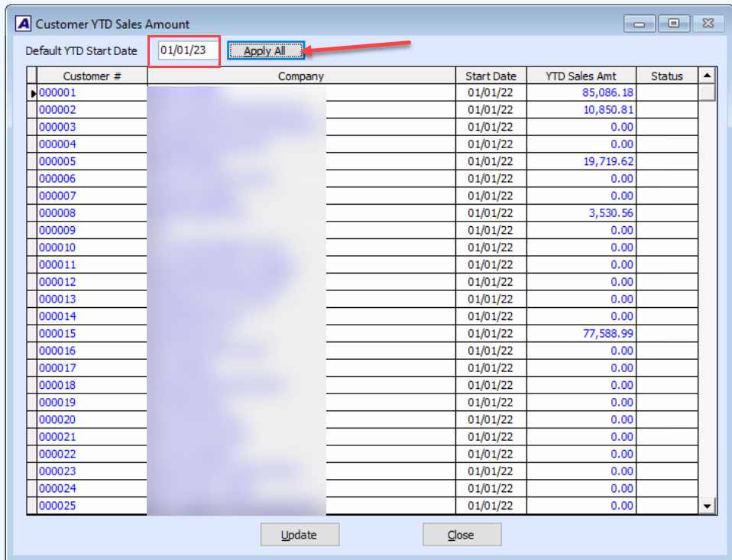This screenshot has height=560, width=732.
Task: Select the Default YTD Start Date field
Action: 184,50
